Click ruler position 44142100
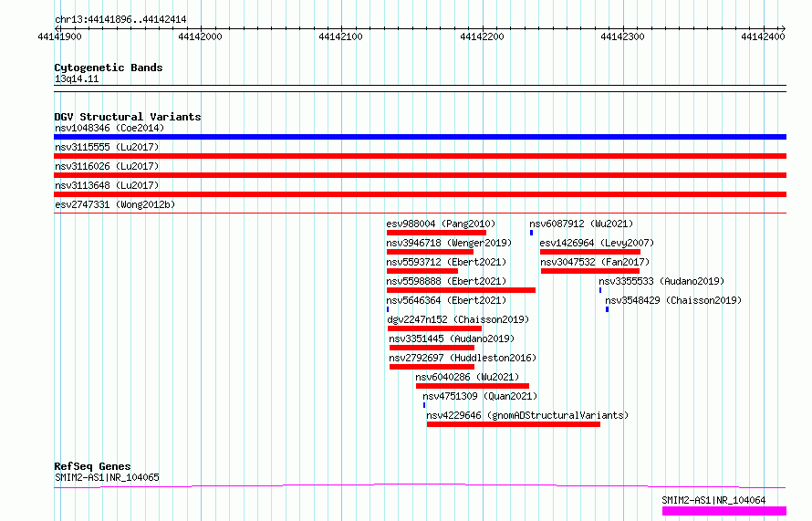 click(340, 36)
